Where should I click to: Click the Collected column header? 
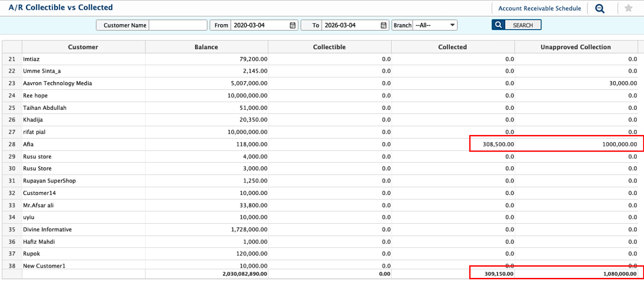[x=452, y=47]
